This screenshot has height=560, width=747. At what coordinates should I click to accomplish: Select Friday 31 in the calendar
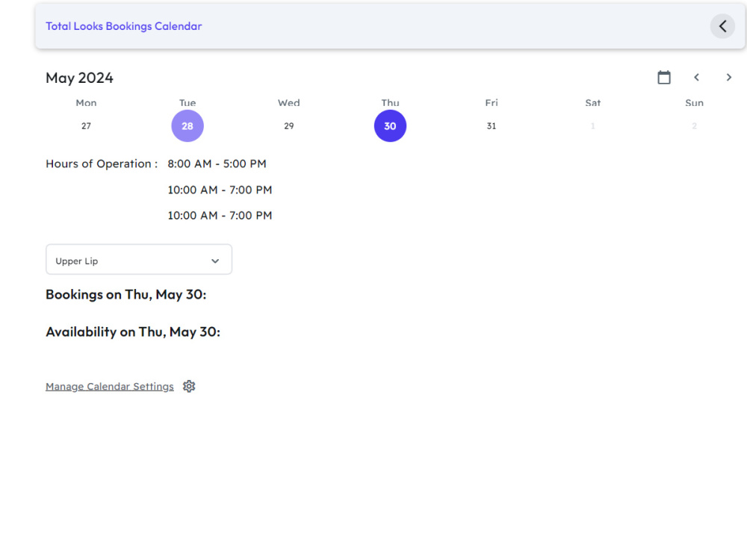[492, 126]
